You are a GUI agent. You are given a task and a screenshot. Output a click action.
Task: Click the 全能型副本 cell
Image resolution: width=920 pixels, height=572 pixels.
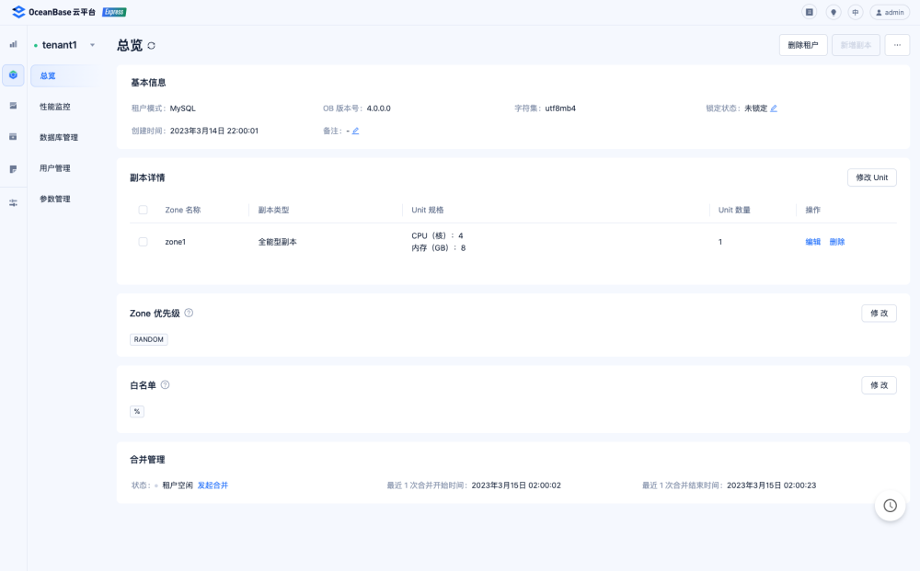278,242
